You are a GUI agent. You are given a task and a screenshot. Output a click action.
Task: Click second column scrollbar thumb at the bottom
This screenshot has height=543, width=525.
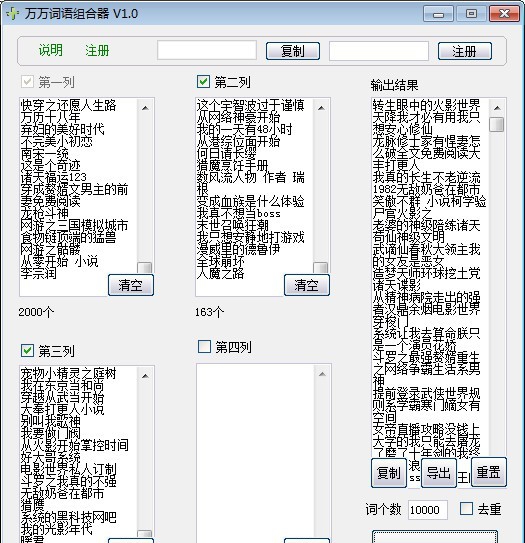[x=320, y=267]
